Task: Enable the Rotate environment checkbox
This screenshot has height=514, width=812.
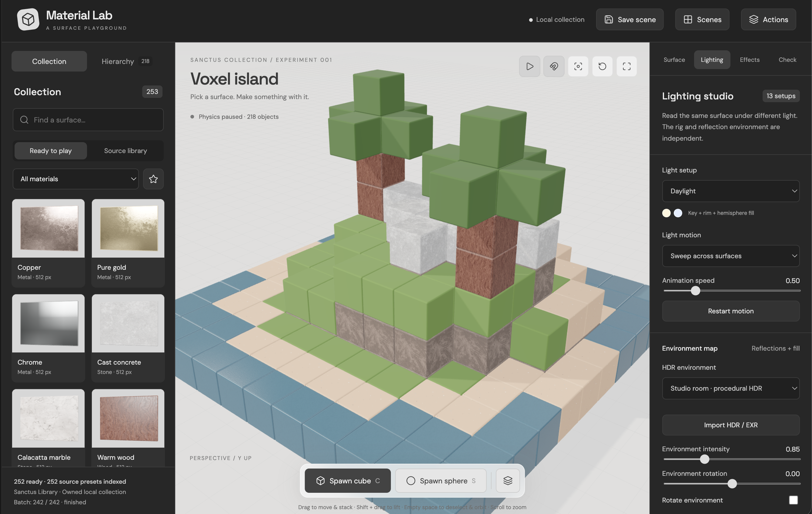Action: point(793,500)
